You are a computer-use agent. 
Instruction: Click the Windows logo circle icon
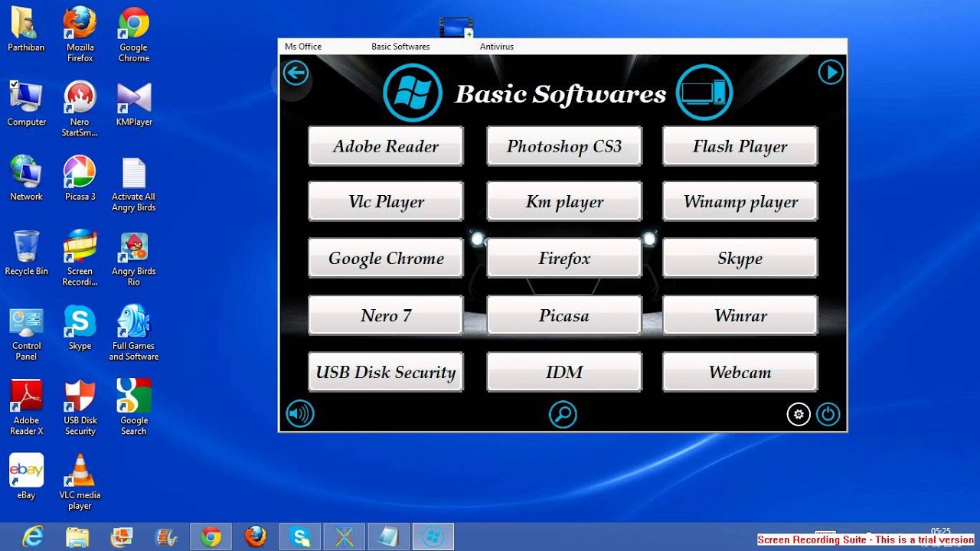pos(413,93)
